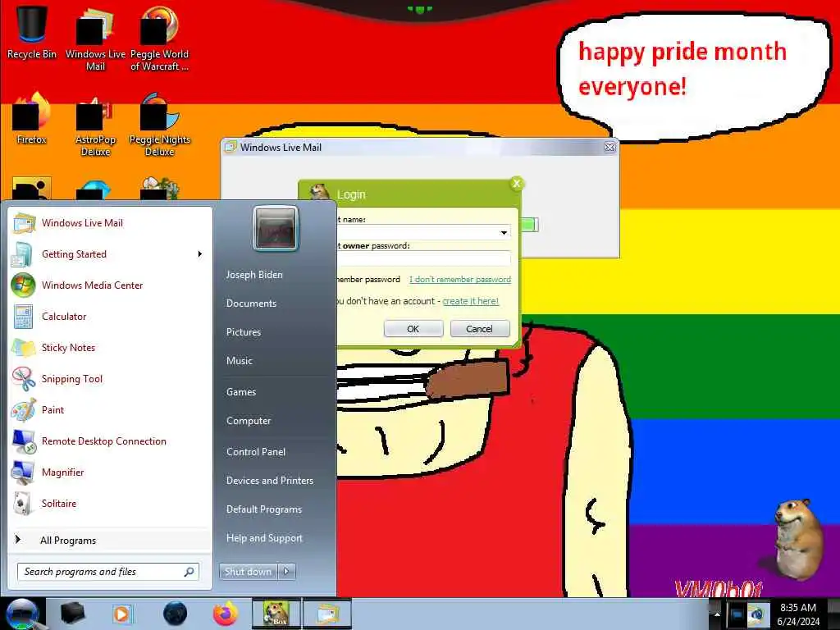Open Recycle Bin desktop icon

pos(31,33)
